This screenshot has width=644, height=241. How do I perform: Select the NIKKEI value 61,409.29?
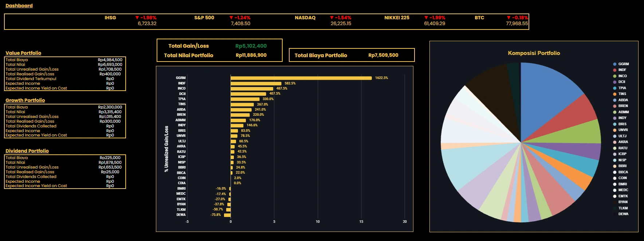[435, 23]
